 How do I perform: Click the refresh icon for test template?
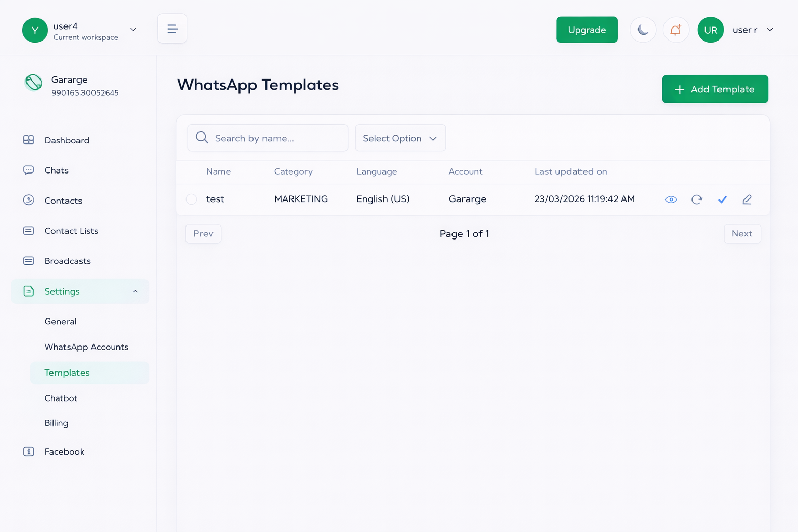pos(697,199)
